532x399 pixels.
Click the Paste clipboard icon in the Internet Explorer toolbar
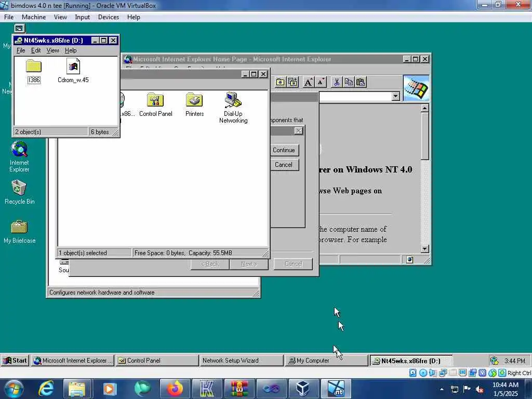coord(361,82)
